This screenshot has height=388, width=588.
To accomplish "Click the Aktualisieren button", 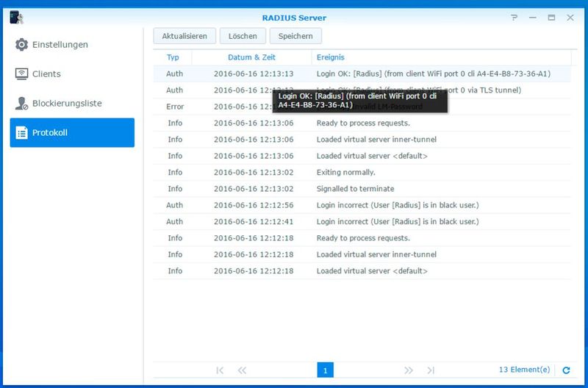I will (184, 36).
